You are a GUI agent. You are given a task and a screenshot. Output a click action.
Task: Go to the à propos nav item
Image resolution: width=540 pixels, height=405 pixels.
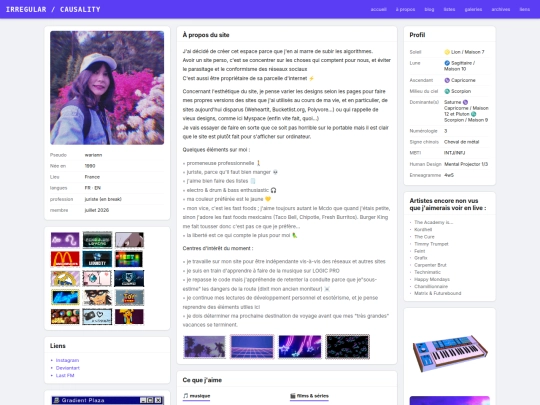(405, 9)
